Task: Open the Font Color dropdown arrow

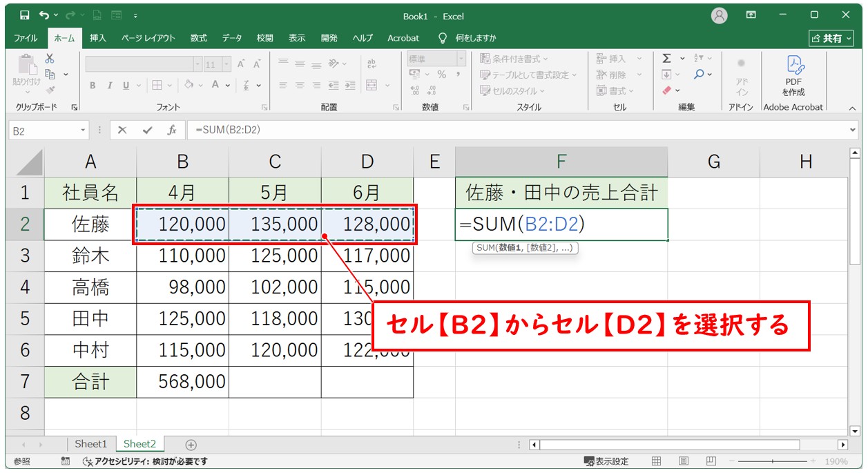Action: pyautogui.click(x=227, y=86)
